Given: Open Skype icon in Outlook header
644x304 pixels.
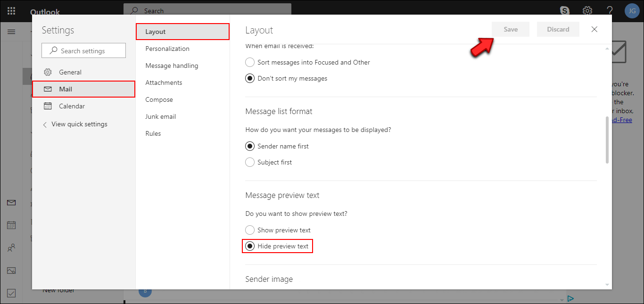Looking at the screenshot, I should pos(564,11).
